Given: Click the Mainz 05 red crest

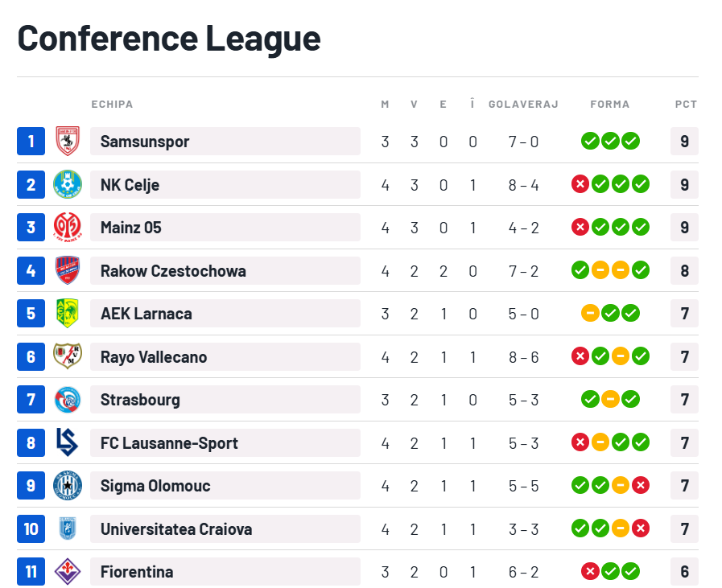Looking at the screenshot, I should [68, 228].
